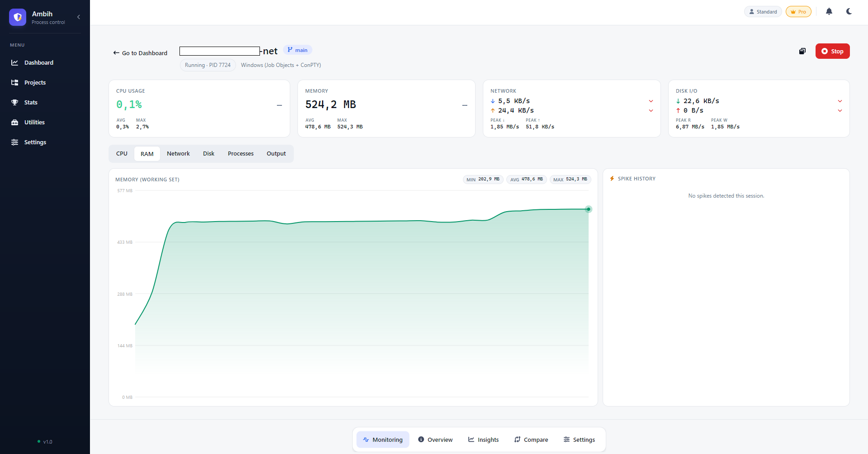Click the spike history lightning icon
The height and width of the screenshot is (454, 868).
click(612, 179)
